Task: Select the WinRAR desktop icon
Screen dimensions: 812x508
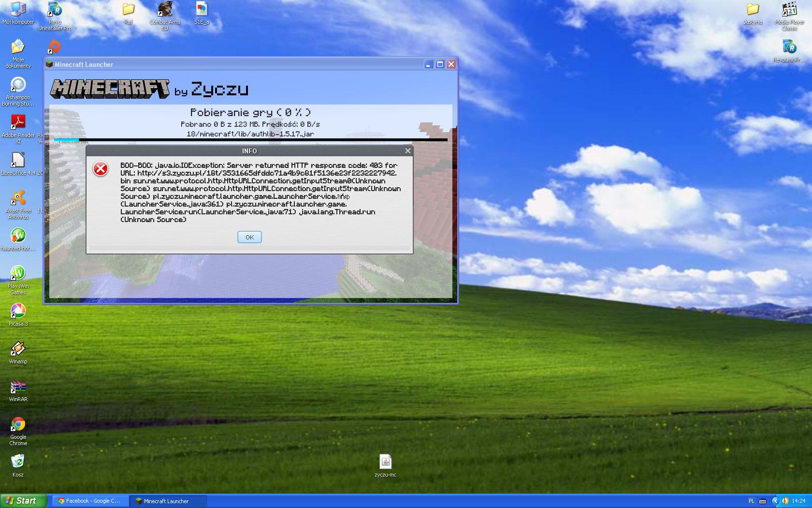Action: (18, 390)
